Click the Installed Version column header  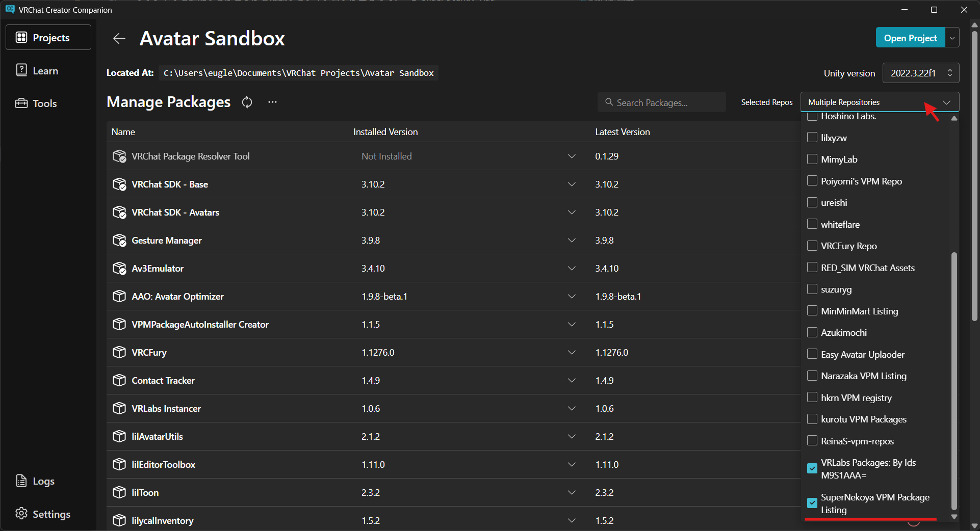click(385, 132)
